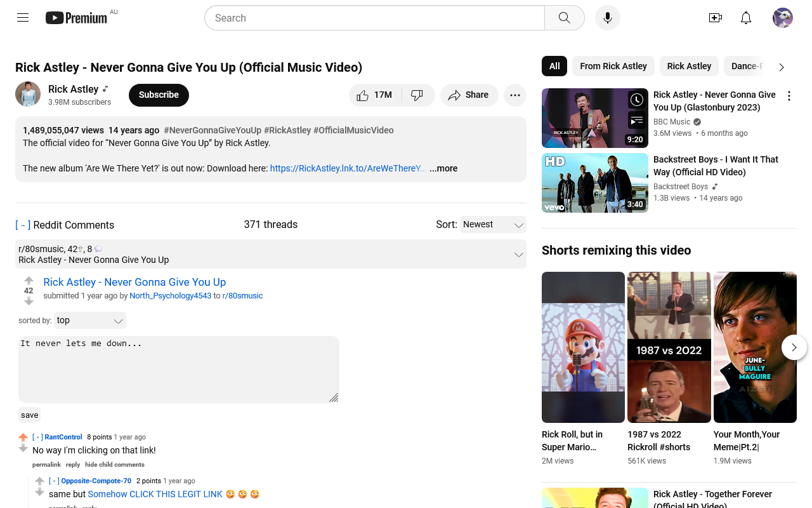This screenshot has width=812, height=508.
Task: Click permalink under RantControl's comment
Action: (46, 465)
